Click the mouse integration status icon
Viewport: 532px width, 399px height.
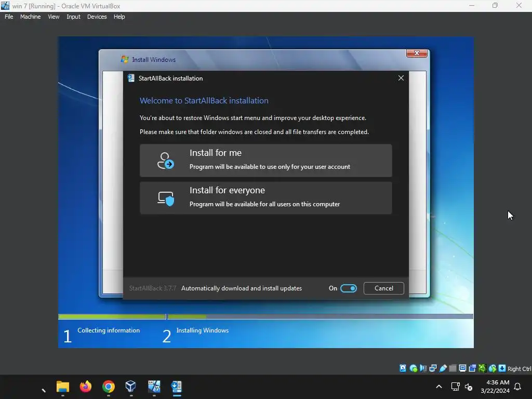pos(493,368)
